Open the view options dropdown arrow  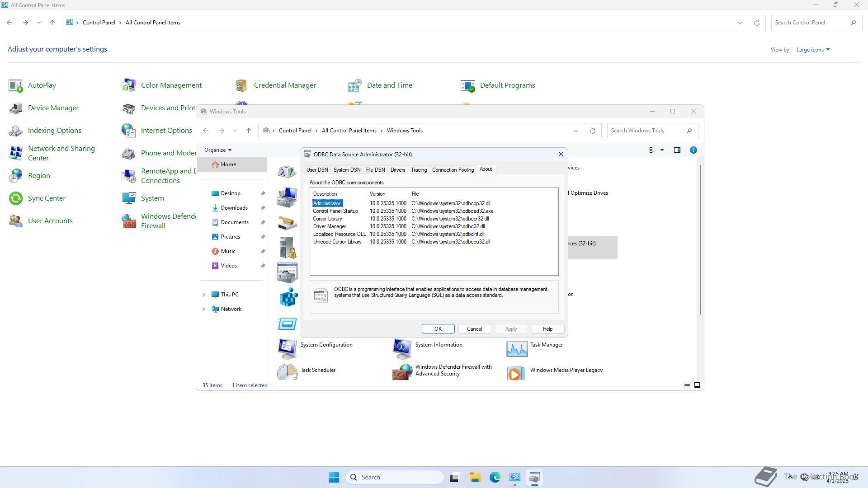(662, 150)
